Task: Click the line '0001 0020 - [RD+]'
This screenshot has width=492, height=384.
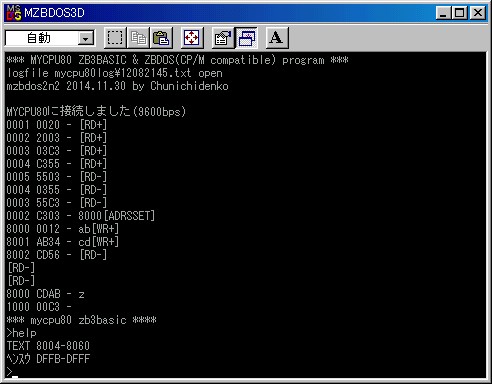Action: [x=57, y=125]
